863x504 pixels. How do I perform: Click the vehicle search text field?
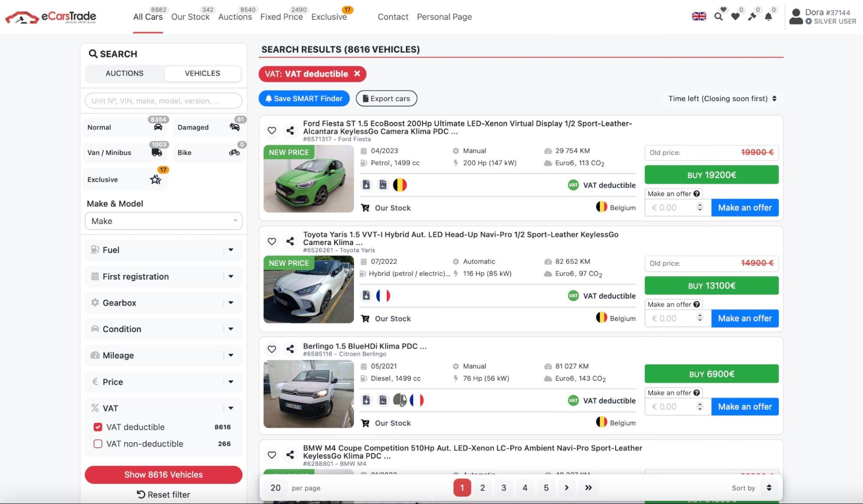pyautogui.click(x=163, y=101)
